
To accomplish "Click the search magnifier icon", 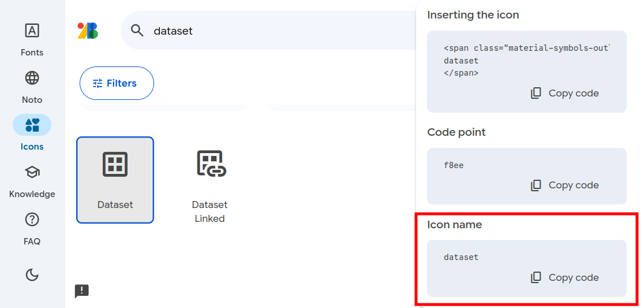I will pos(137,31).
